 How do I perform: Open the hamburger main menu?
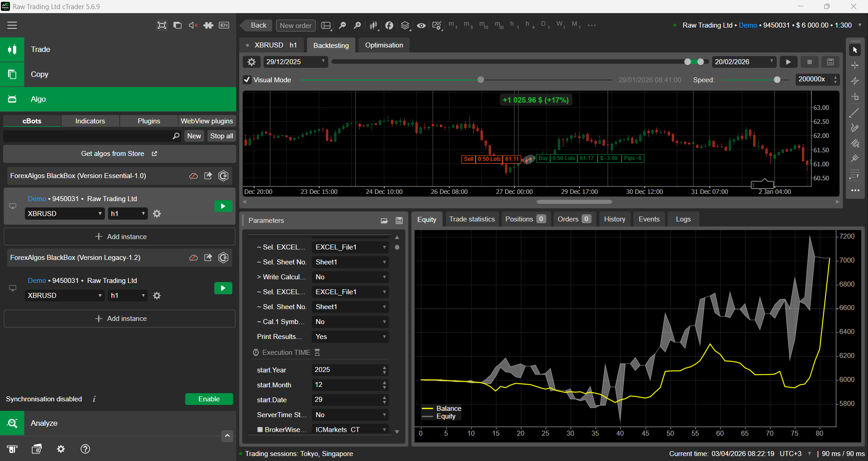[12, 25]
